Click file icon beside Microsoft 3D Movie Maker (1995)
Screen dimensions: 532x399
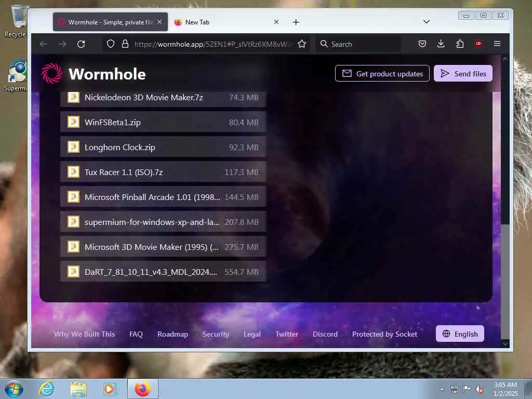coord(73,247)
